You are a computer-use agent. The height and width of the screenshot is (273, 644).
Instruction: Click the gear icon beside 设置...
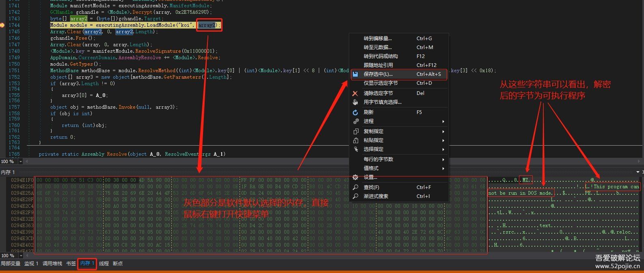click(355, 177)
